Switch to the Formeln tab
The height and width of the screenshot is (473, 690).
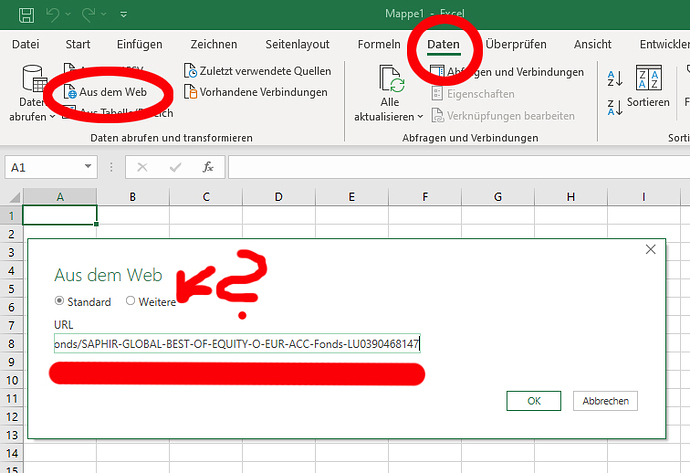click(x=379, y=44)
